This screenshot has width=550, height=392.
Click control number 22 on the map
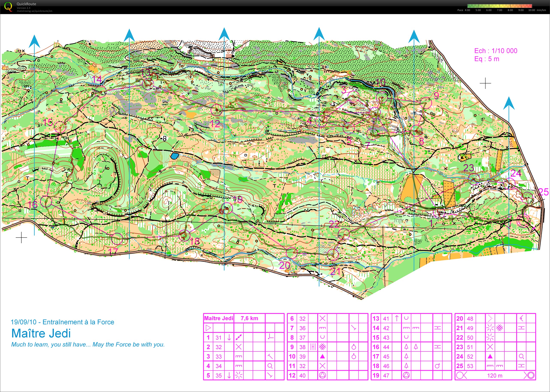click(334, 224)
